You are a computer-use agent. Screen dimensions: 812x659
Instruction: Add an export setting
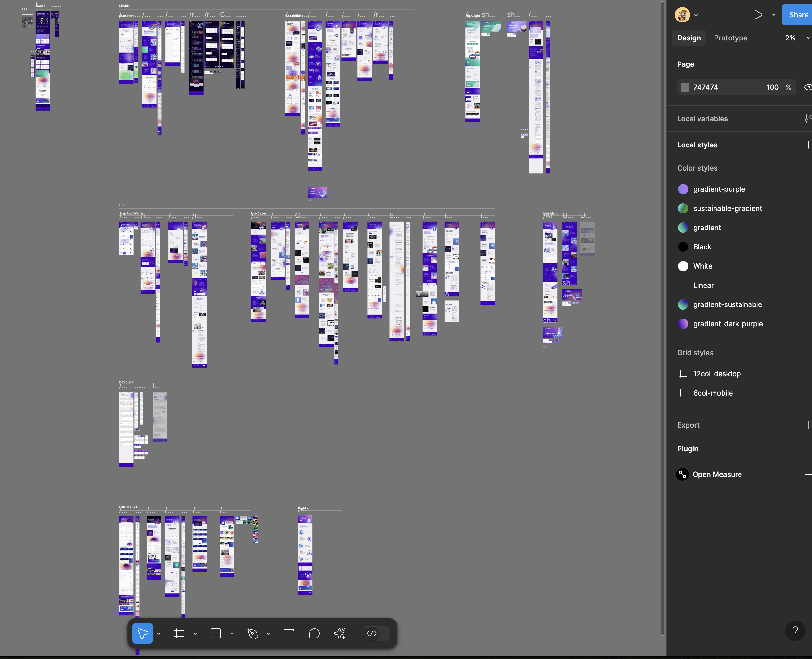tap(808, 425)
